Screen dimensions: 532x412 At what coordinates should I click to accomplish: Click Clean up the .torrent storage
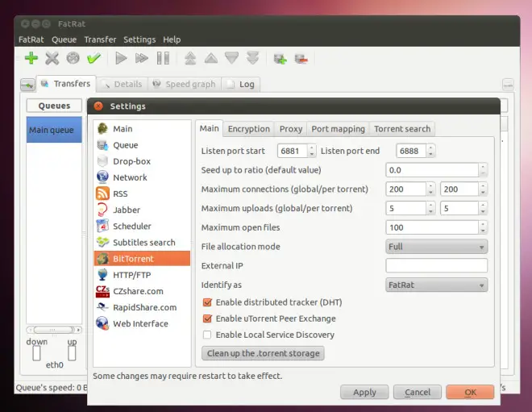(x=263, y=353)
